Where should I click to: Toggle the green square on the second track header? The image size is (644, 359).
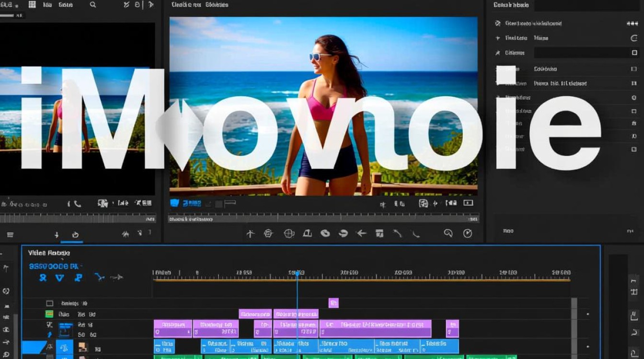[49, 314]
